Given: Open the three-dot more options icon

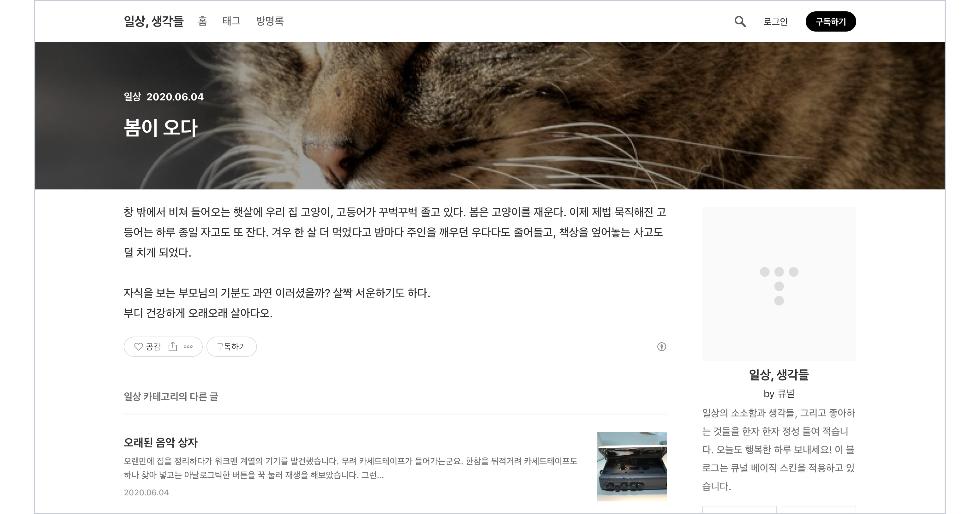Looking at the screenshot, I should (x=188, y=347).
